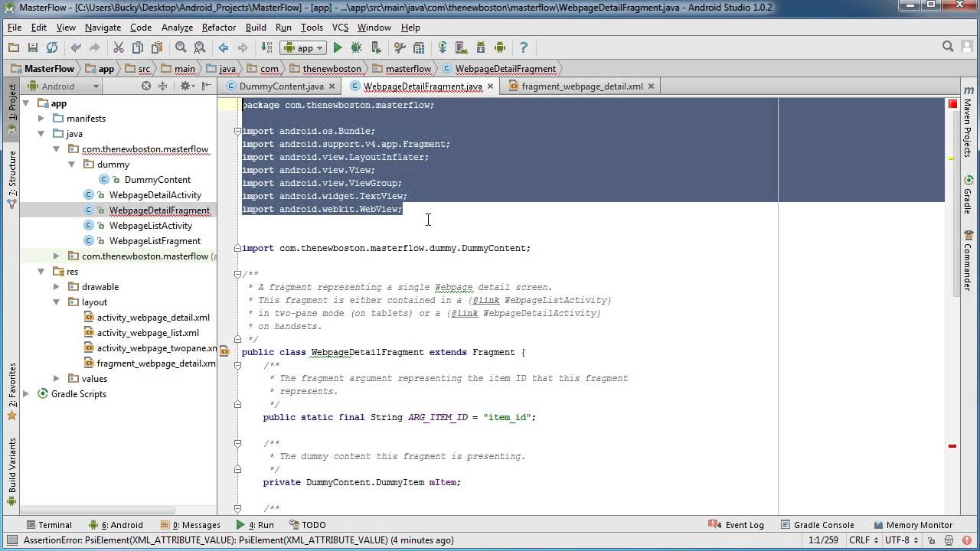Open Settings with the wrench icon

(400, 47)
